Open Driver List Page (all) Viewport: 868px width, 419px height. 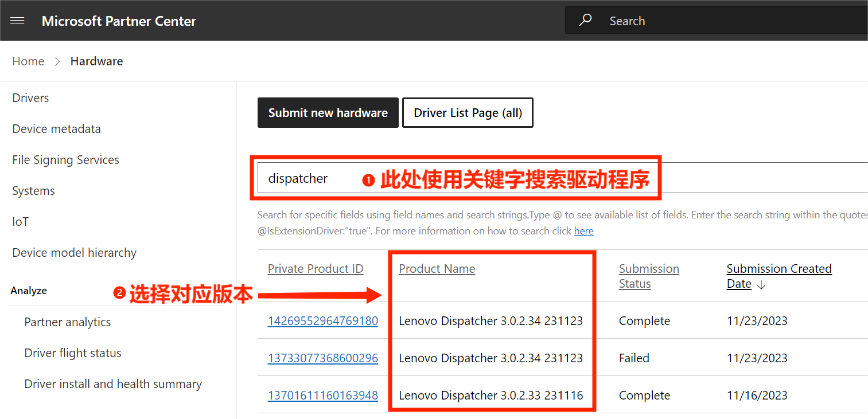pos(468,113)
